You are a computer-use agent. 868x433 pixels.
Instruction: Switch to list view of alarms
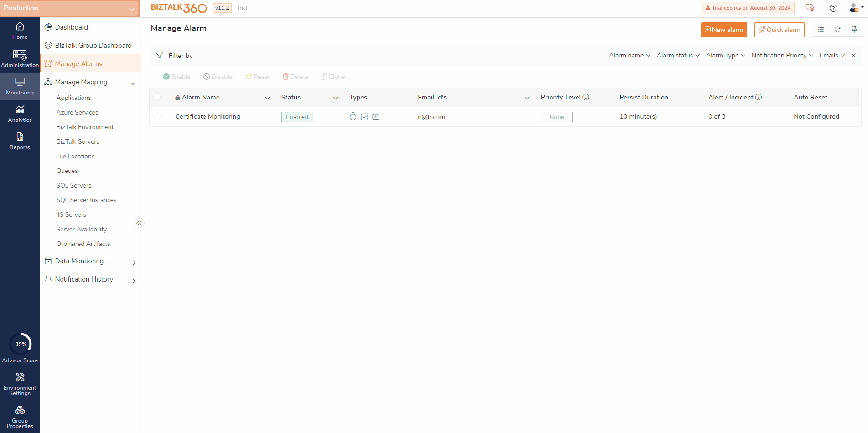point(820,29)
